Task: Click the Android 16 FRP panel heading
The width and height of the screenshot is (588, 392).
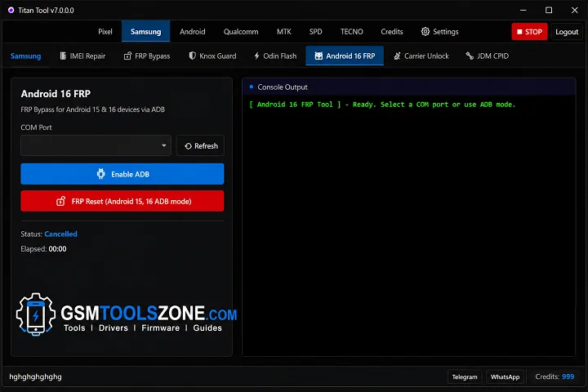Action: point(56,94)
